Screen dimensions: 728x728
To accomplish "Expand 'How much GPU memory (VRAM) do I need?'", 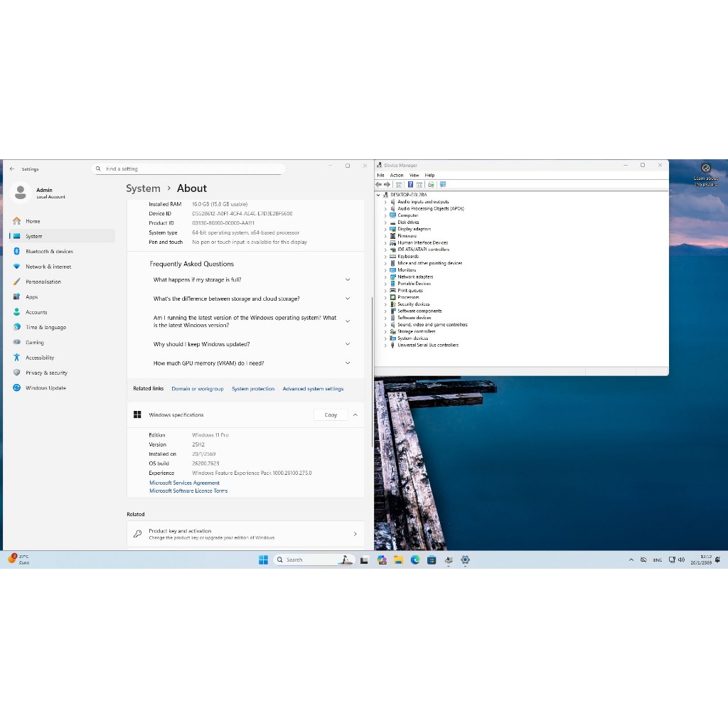I will point(348,363).
